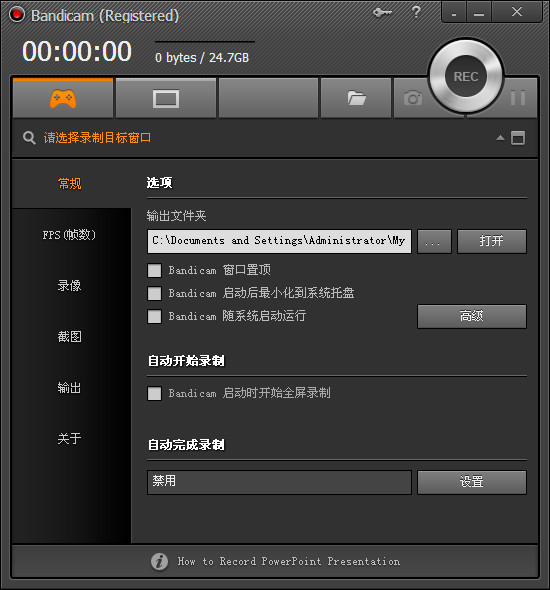Screen dimensions: 550x590
Task: Take a screenshot with camera icon
Action: (413, 99)
